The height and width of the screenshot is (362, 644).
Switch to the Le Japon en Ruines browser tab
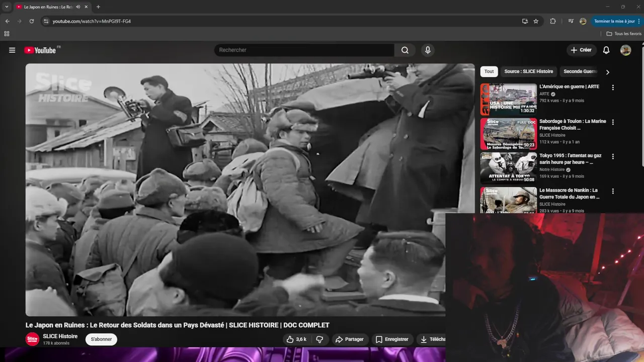click(x=48, y=7)
